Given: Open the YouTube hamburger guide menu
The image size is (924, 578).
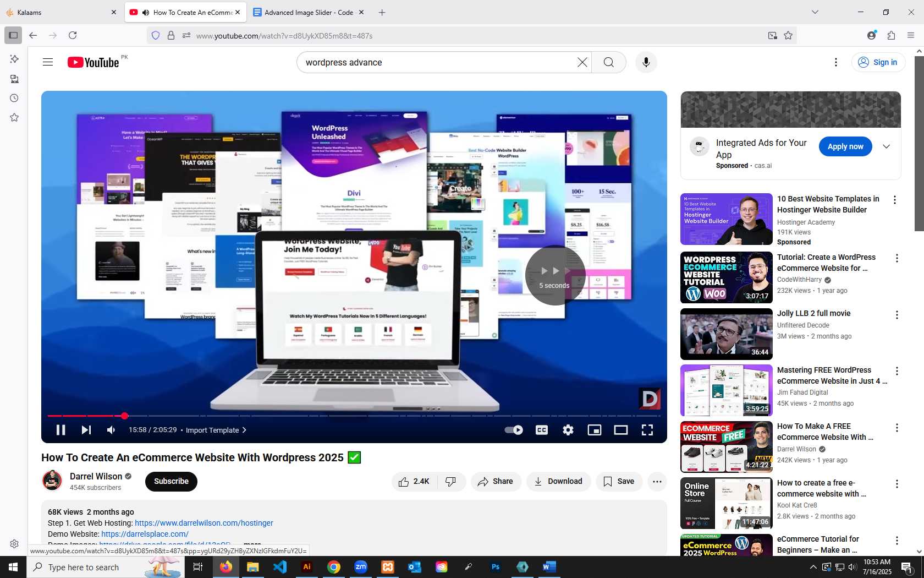Looking at the screenshot, I should pos(48,62).
